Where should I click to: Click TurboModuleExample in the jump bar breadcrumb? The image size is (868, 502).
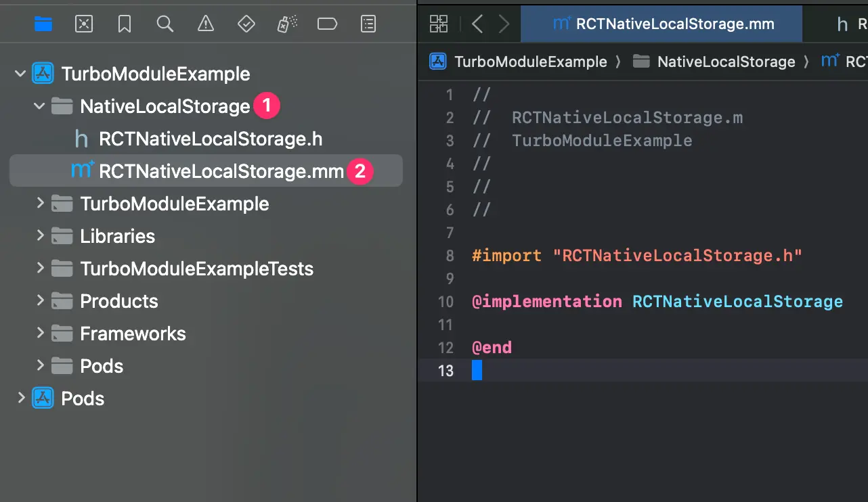pyautogui.click(x=531, y=62)
